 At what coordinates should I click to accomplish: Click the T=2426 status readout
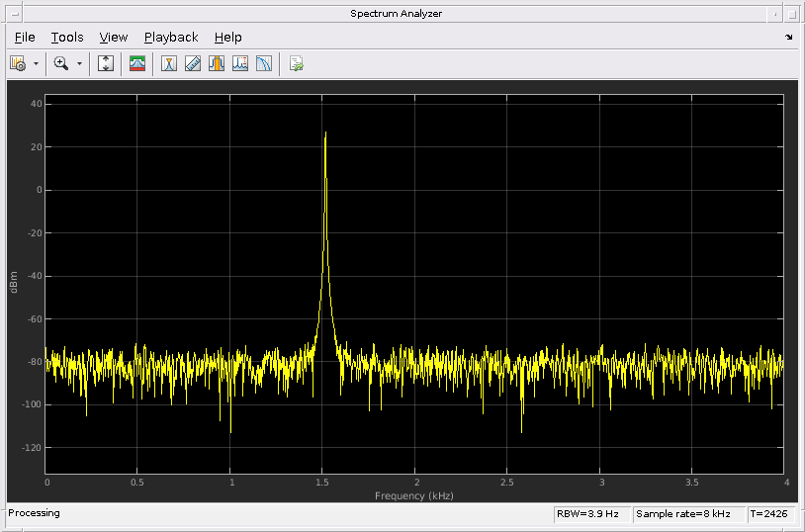(x=770, y=514)
